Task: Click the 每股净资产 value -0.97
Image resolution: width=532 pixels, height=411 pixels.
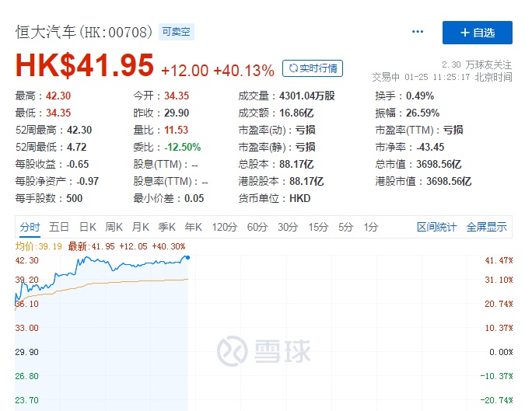Action: (88, 181)
